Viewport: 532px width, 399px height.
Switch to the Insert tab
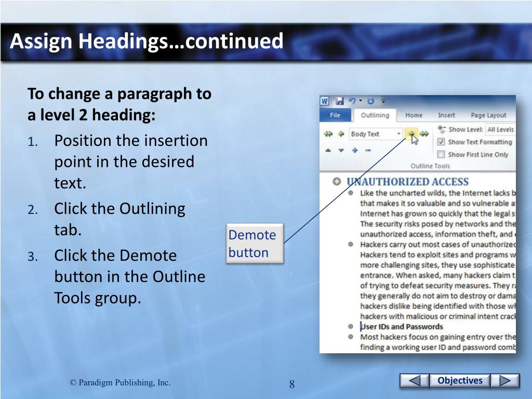446,115
